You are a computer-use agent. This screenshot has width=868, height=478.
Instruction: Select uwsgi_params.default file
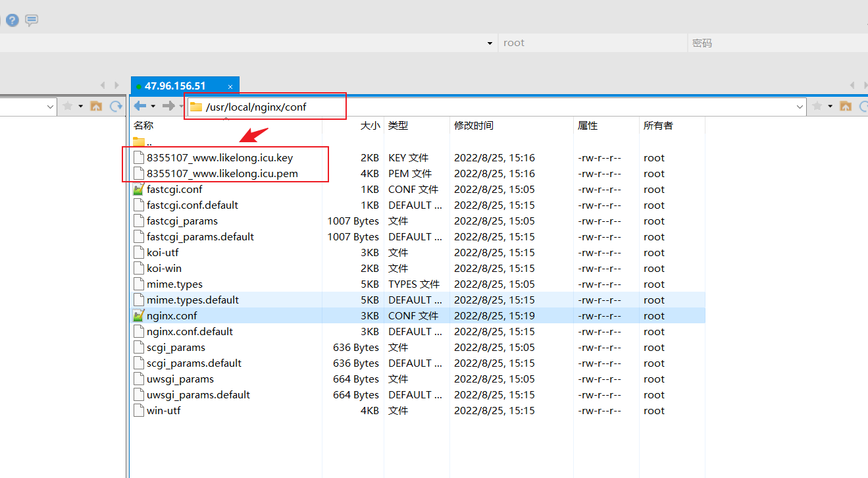pos(198,394)
